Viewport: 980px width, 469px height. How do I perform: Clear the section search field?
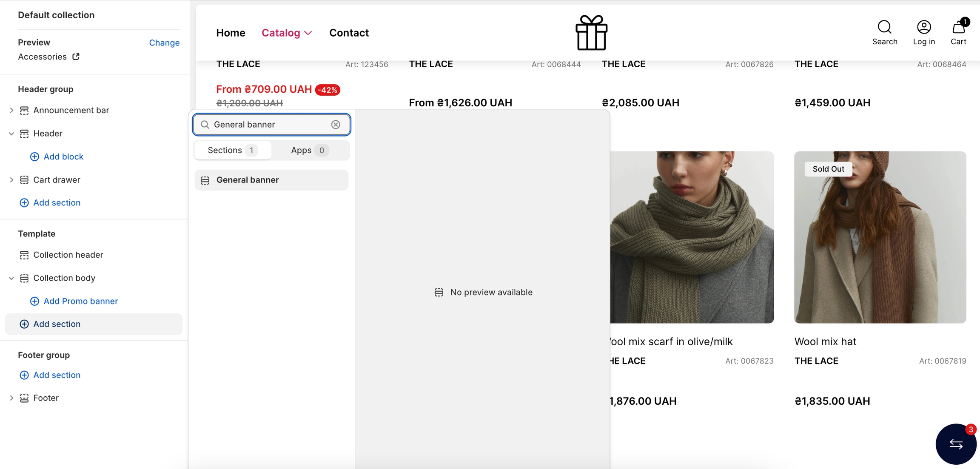pyautogui.click(x=336, y=125)
